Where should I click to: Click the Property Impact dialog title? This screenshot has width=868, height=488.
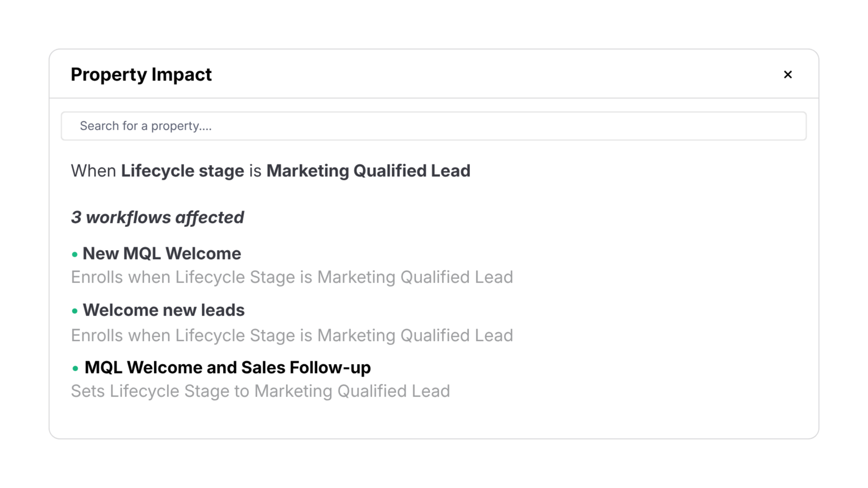[x=141, y=75]
